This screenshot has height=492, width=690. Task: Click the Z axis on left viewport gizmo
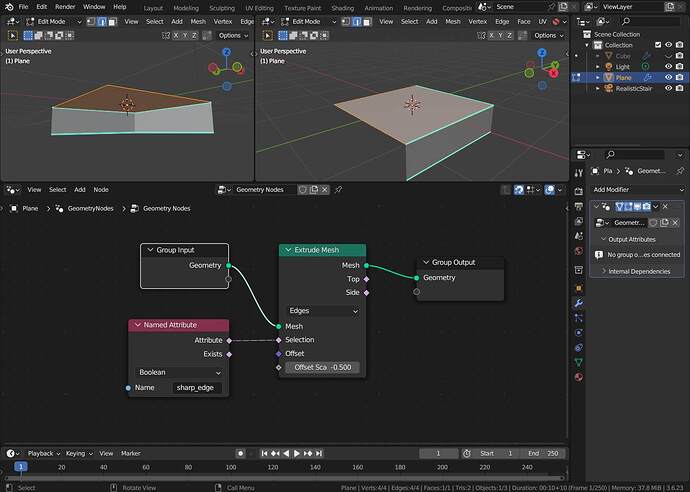(227, 52)
